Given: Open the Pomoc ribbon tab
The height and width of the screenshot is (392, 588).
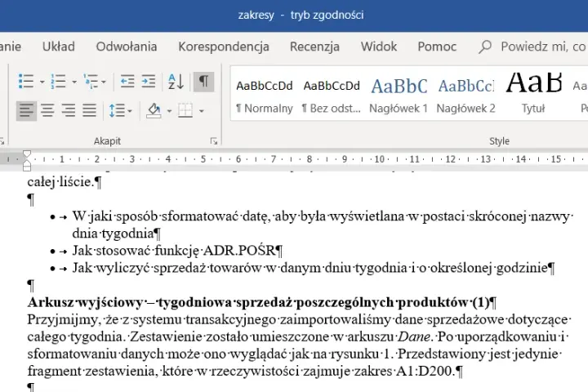Looking at the screenshot, I should 437,47.
